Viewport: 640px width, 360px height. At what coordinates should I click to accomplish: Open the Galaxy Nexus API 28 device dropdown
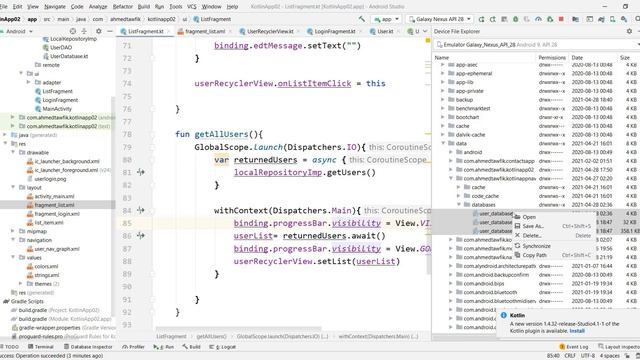click(x=440, y=19)
